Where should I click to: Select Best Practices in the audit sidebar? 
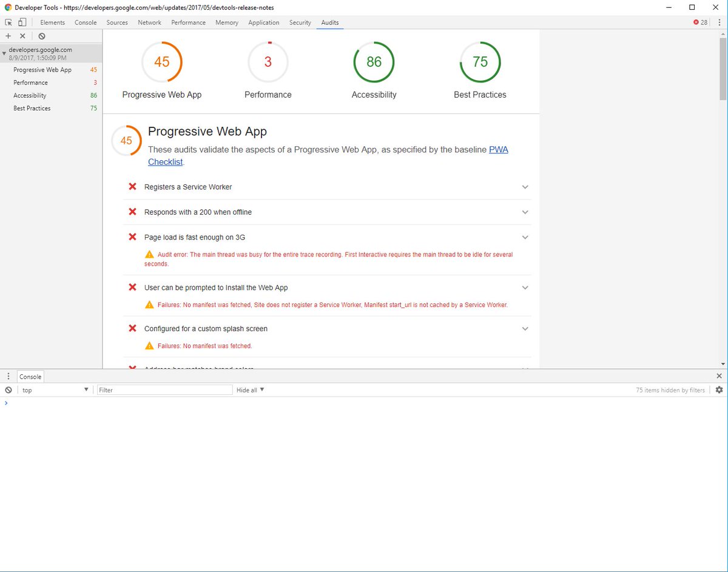coord(51,108)
